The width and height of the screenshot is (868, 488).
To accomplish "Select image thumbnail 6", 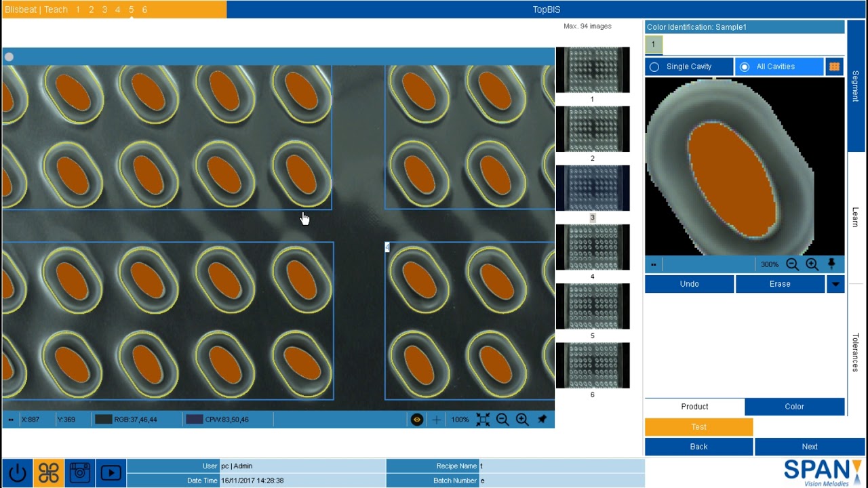I will pos(593,365).
